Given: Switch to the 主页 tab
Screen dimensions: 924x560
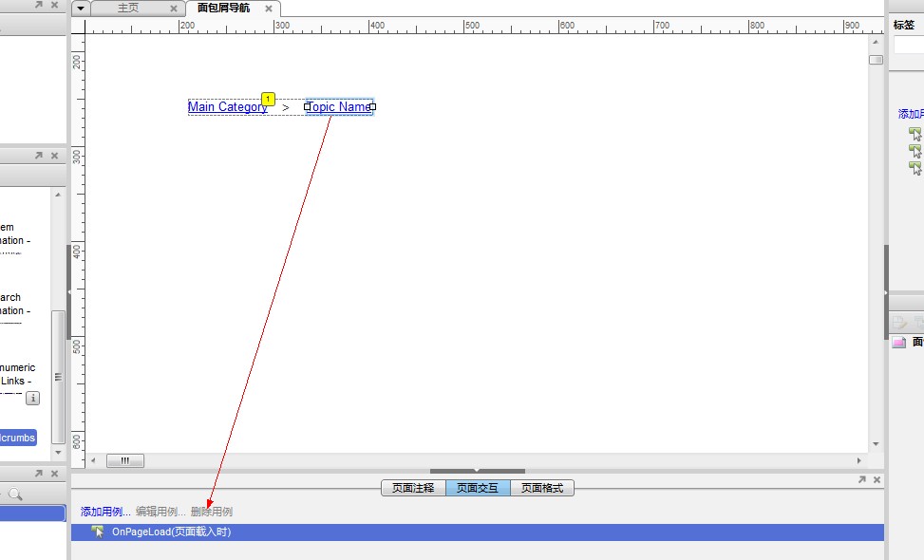Looking at the screenshot, I should coord(128,9).
